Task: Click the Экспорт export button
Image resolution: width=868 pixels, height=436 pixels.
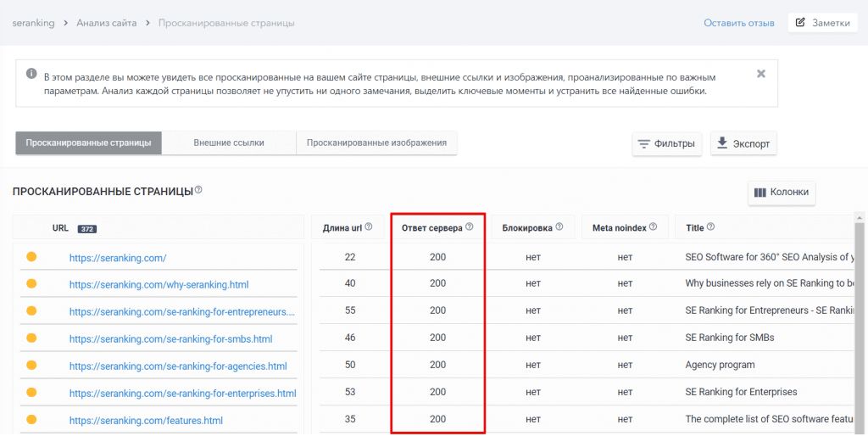Action: [x=743, y=143]
